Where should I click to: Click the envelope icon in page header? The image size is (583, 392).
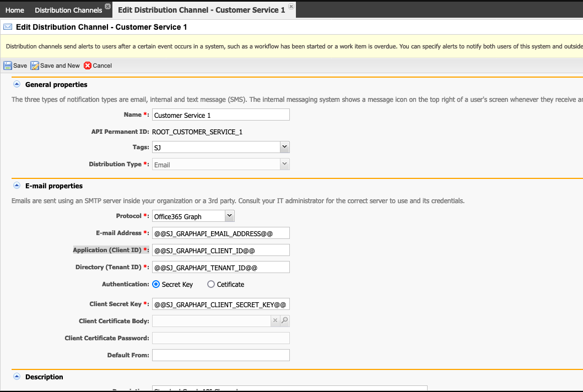[8, 26]
